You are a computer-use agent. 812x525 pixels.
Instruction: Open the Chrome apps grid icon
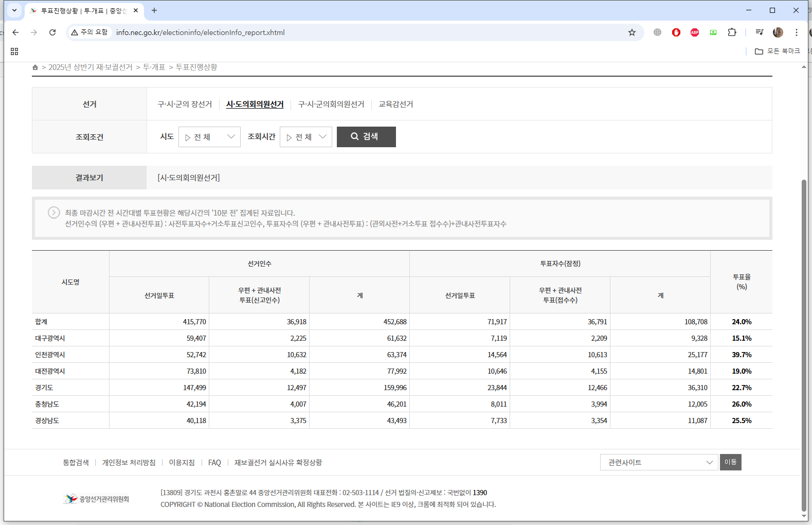[x=14, y=51]
